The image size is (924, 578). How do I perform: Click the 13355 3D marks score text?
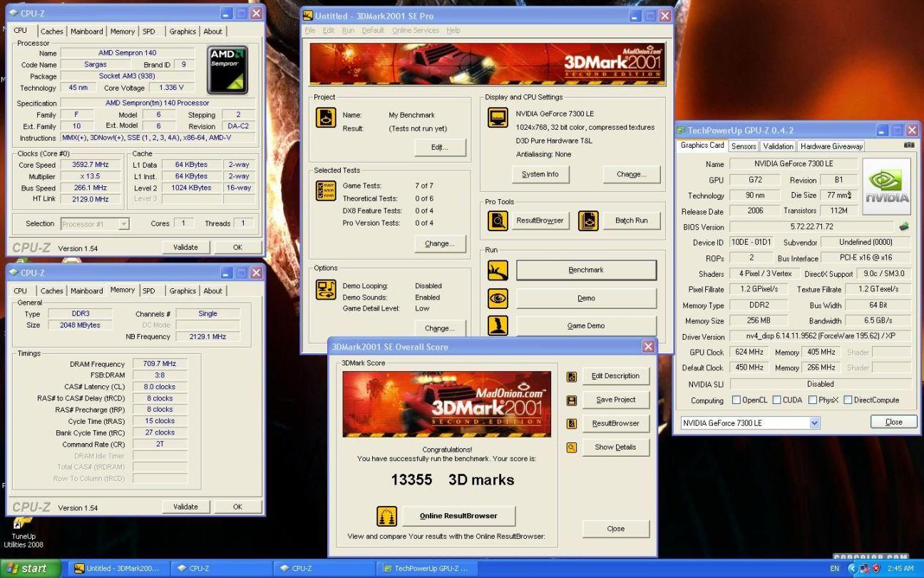[452, 480]
